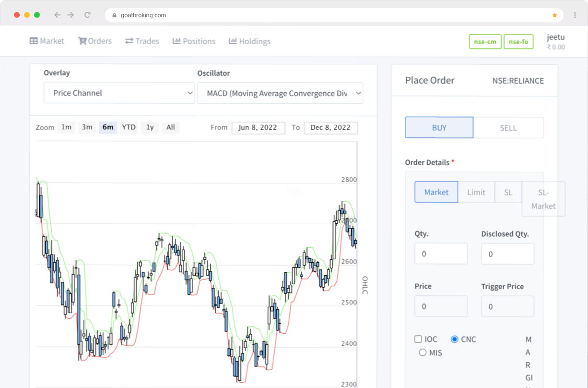Screen dimensions: 588x388
Task: Reload the page with the refresh icon
Action: (87, 15)
